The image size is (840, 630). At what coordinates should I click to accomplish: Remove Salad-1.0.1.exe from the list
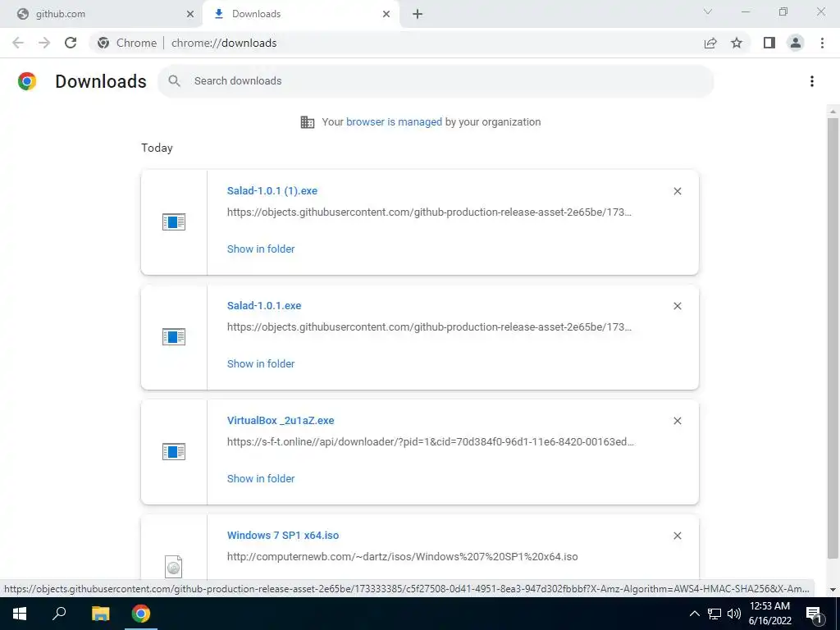click(677, 306)
